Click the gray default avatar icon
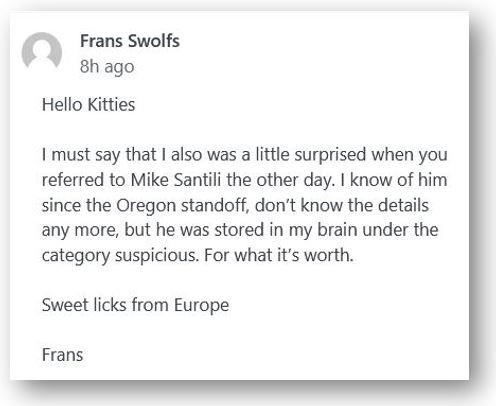Screen dimensions: 496x406 (42, 51)
